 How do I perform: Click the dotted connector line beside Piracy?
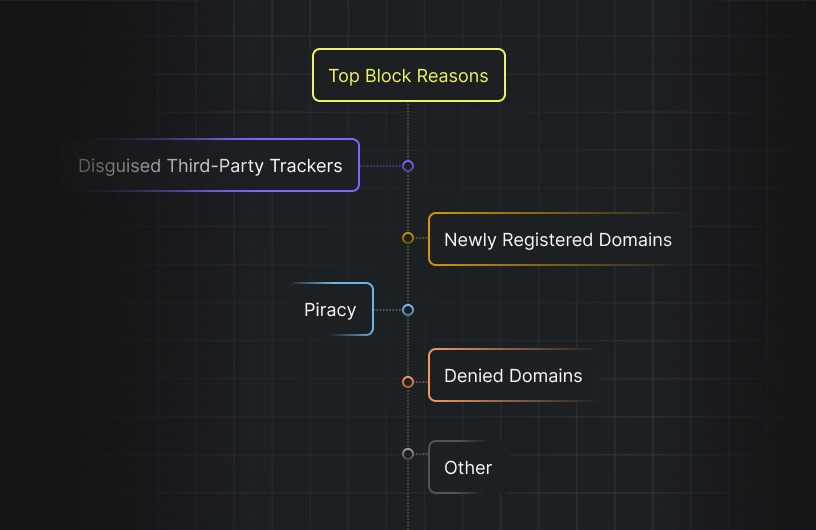(388, 310)
